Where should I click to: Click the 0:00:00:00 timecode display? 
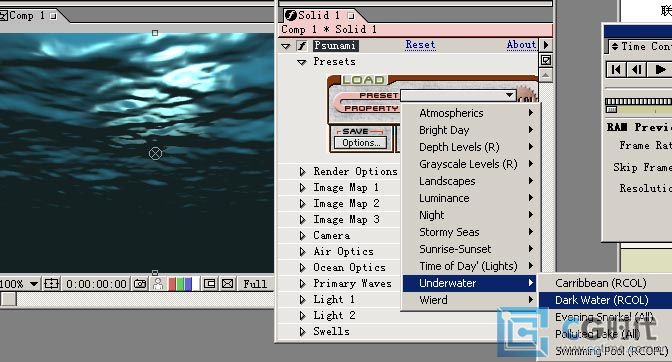(x=96, y=284)
